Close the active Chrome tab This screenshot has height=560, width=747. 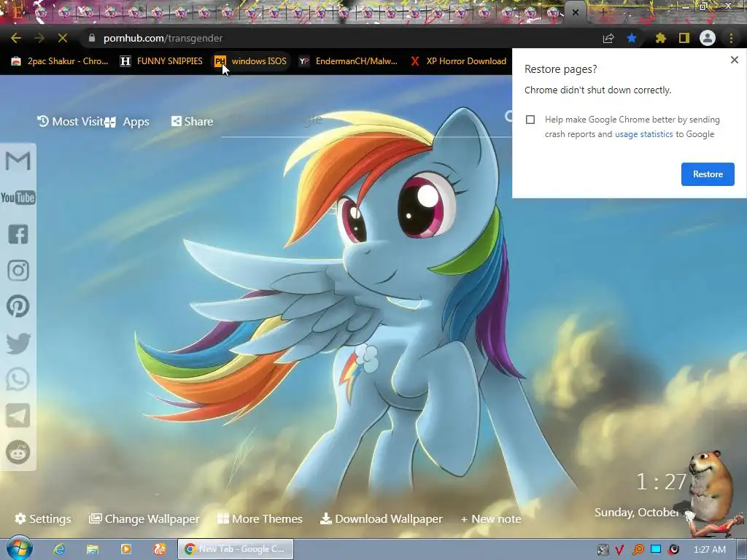click(576, 13)
